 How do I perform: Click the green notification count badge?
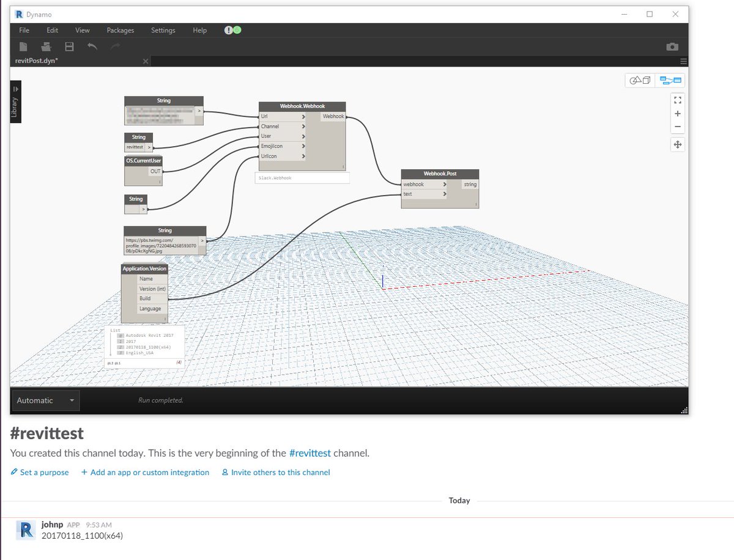point(237,30)
